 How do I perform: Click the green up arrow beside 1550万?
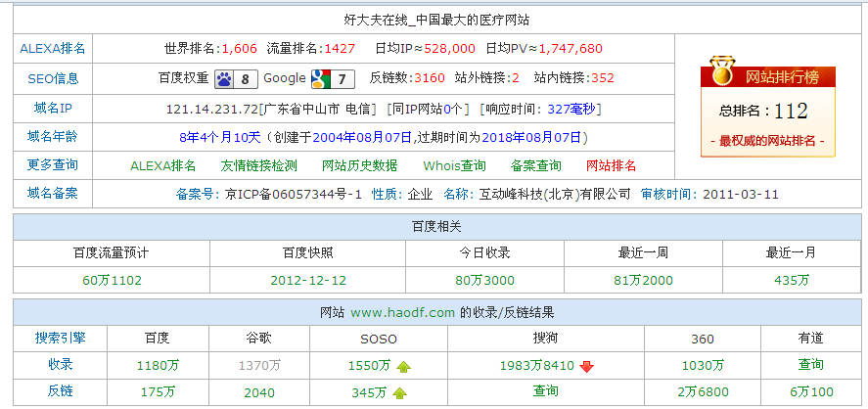pyautogui.click(x=404, y=366)
